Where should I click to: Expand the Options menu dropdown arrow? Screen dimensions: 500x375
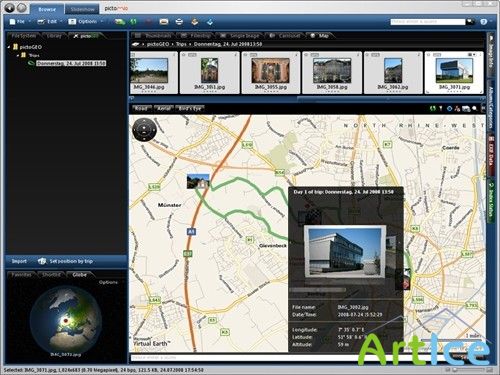coord(102,22)
